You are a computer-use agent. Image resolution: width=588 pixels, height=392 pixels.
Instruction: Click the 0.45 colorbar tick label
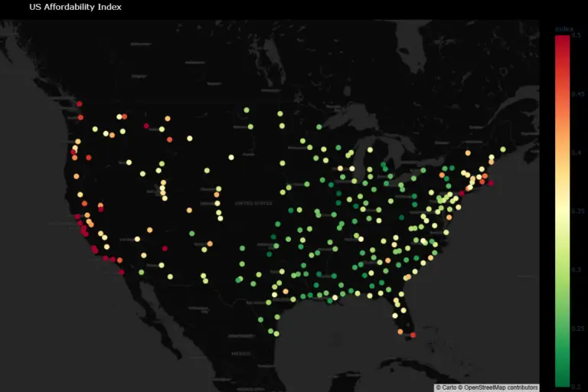pos(578,94)
